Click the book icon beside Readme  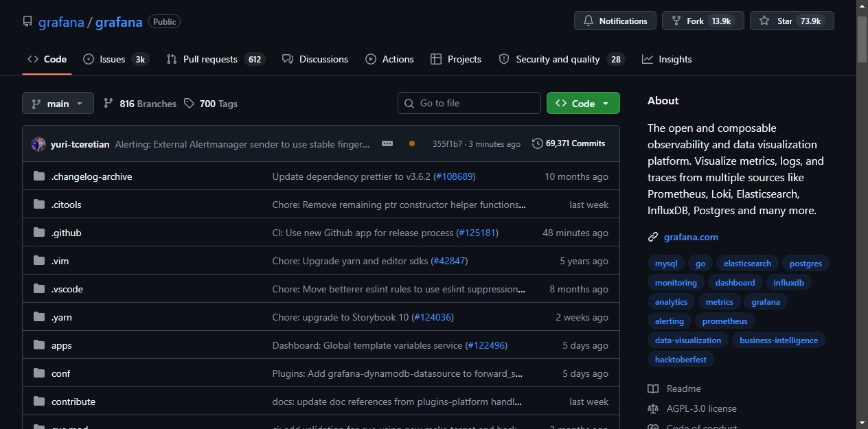point(653,389)
